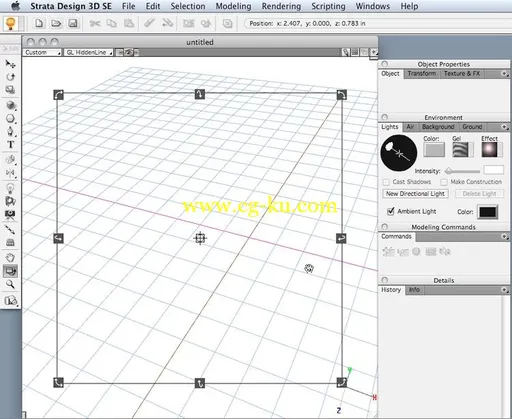Switch to the Transform tab
The height and width of the screenshot is (419, 512).
pos(422,74)
